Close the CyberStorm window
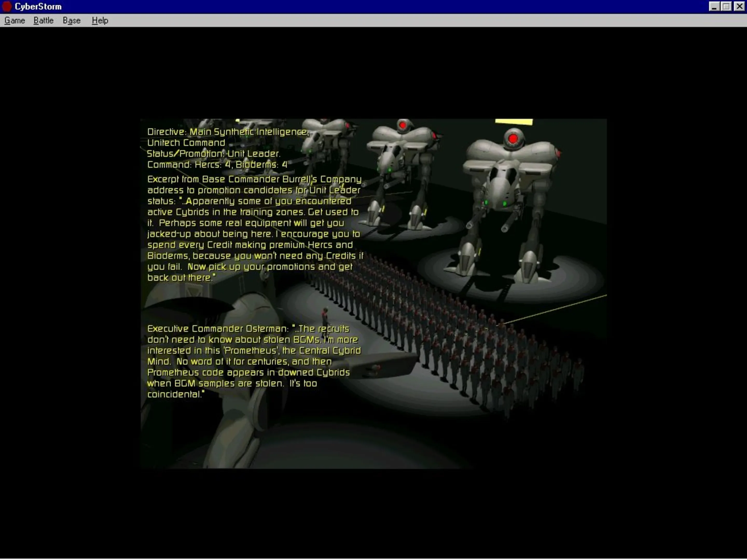747x560 pixels. 739,6
